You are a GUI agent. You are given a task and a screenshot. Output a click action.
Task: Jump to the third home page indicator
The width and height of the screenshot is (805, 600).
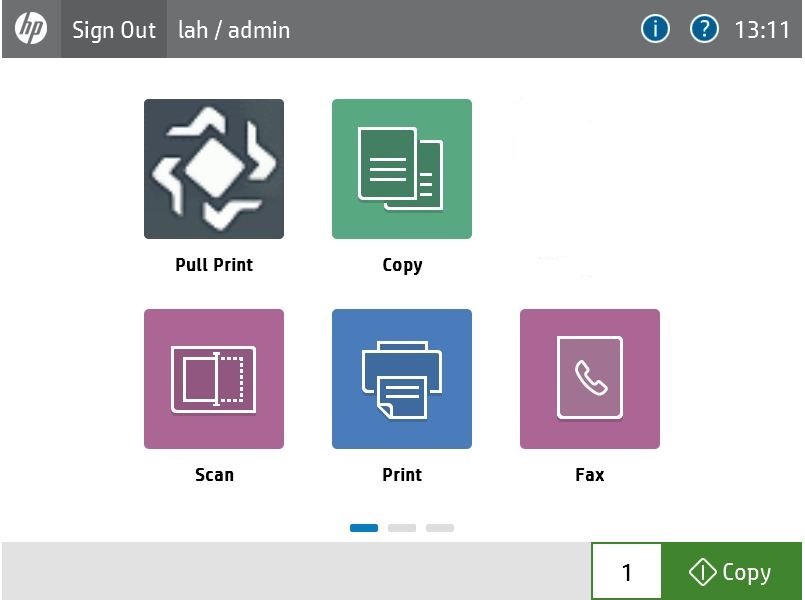440,528
